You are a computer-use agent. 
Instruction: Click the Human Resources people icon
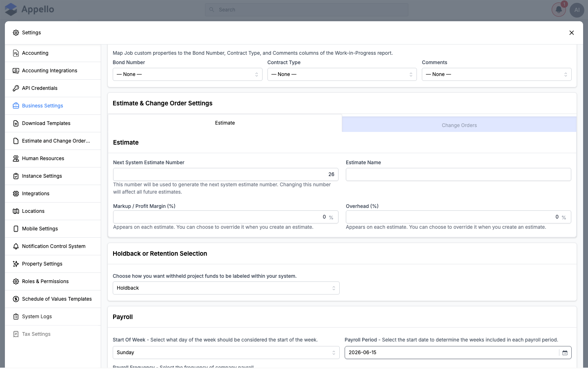click(x=16, y=158)
